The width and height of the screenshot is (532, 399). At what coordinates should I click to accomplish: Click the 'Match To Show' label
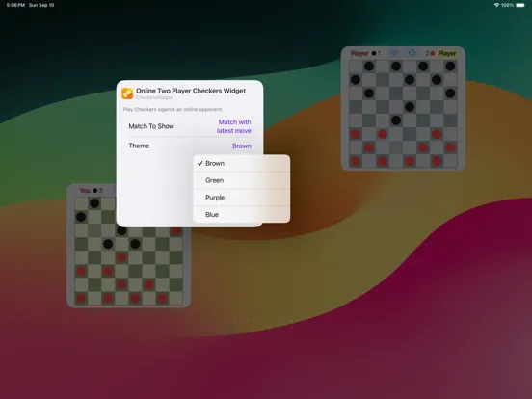(151, 126)
